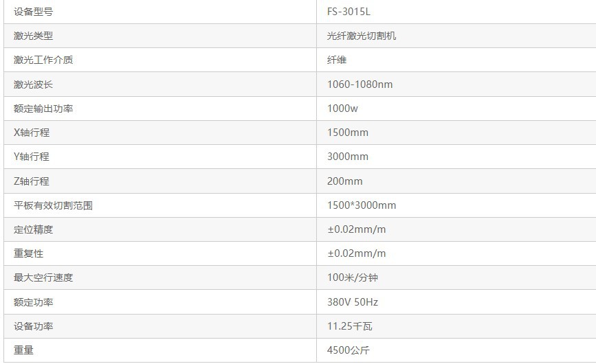Image resolution: width=596 pixels, height=364 pixels.
Task: Click the 11.25千瓦 equipment power value
Action: tap(350, 326)
